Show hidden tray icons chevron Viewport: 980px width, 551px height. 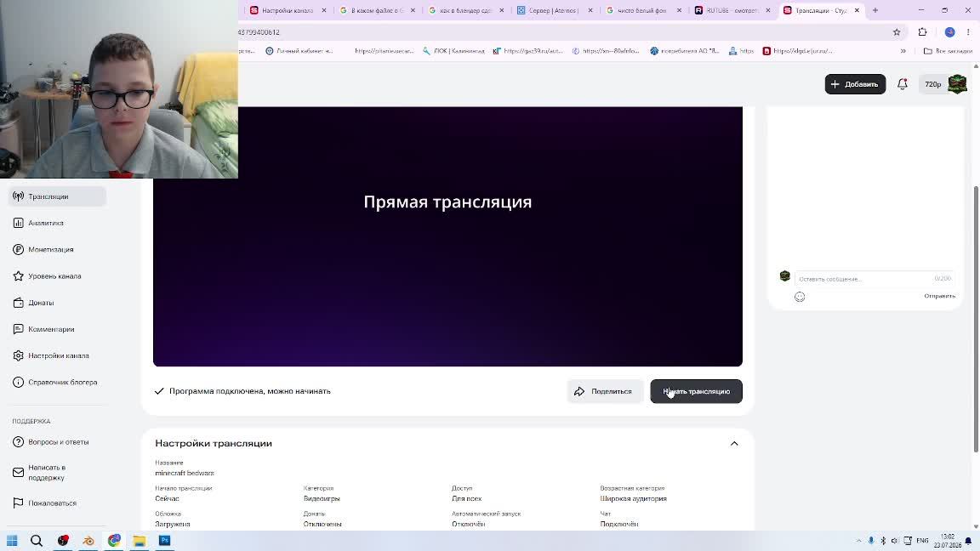(x=858, y=541)
